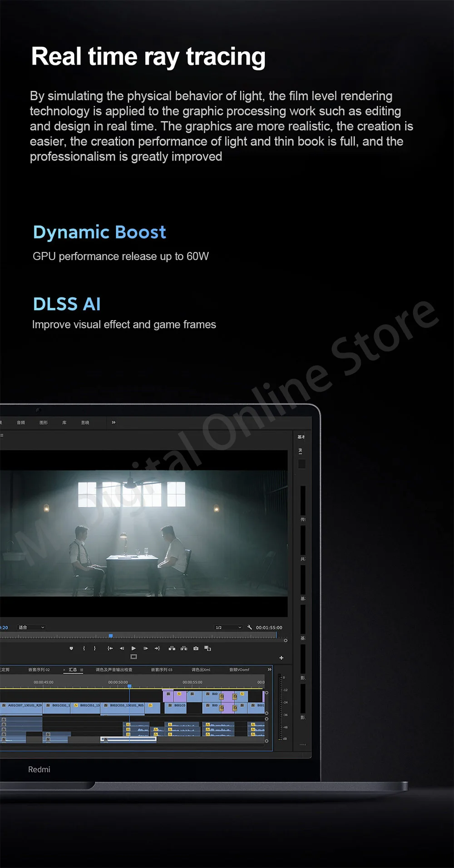Click the program monitor scrubber playhead
This screenshot has height=868, width=454.
click(x=110, y=636)
